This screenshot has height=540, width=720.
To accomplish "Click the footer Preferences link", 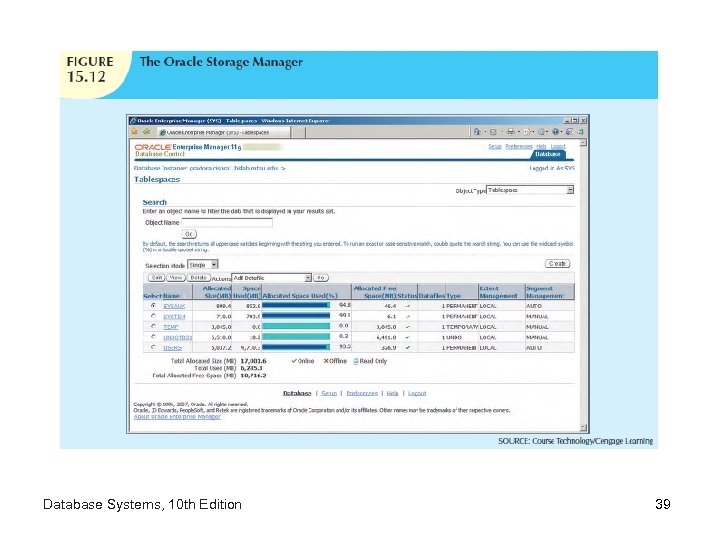I will (x=362, y=394).
